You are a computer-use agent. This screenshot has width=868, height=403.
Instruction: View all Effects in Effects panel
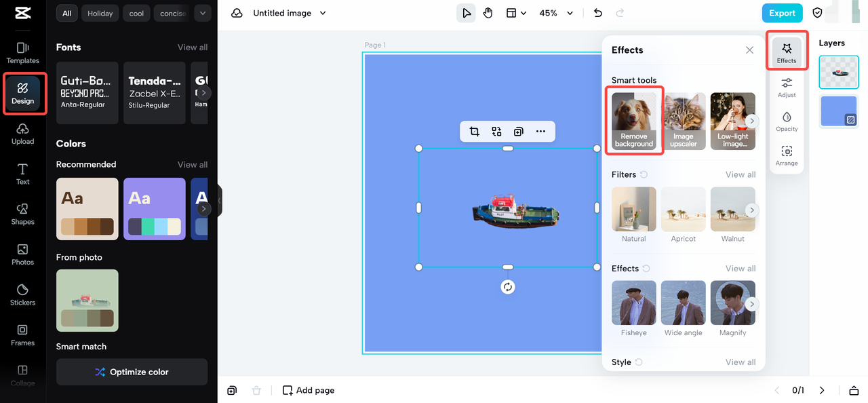(741, 268)
